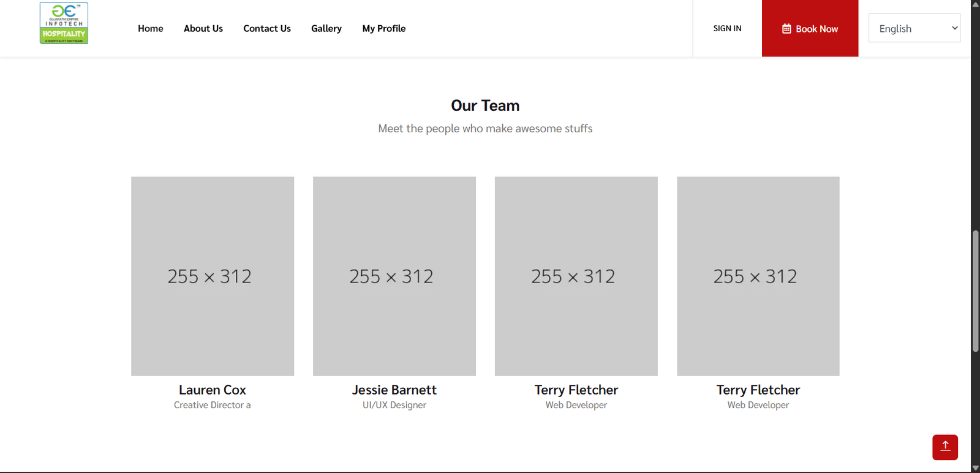The image size is (980, 473).
Task: Navigate to Contact Us
Action: (266, 28)
